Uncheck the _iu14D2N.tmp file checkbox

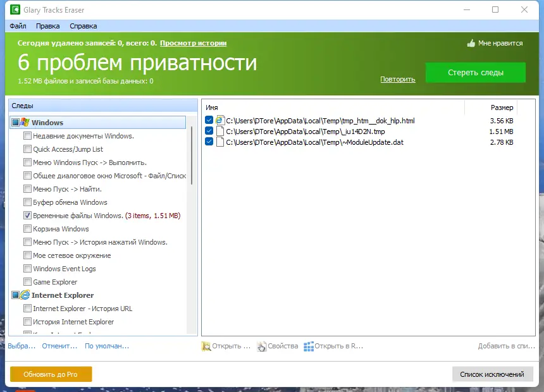(x=209, y=131)
